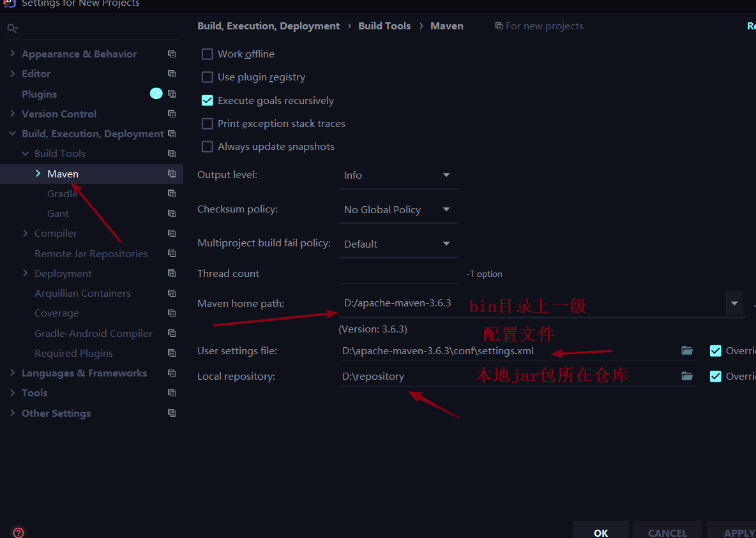The height and width of the screenshot is (538, 756).
Task: Collapse the Build, Execution, Deployment node
Action: [x=12, y=133]
